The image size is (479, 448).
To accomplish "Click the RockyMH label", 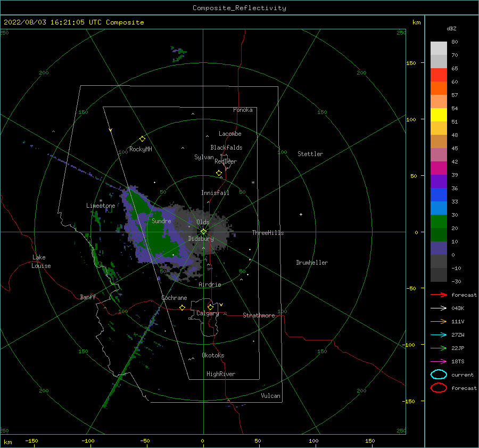I will [x=141, y=149].
